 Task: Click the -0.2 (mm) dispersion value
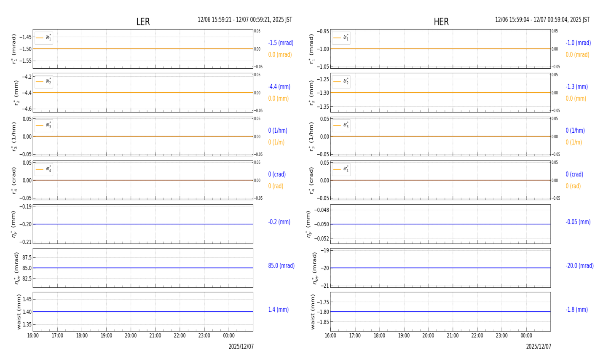point(279,222)
